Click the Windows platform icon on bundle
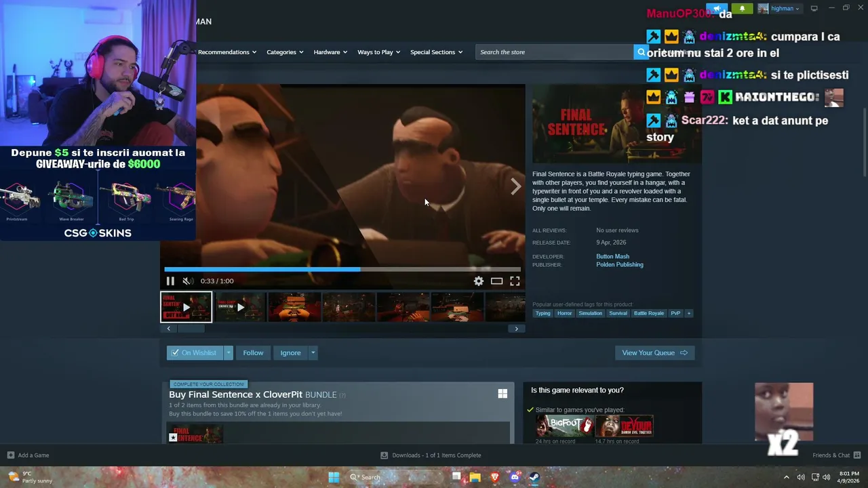This screenshot has height=488, width=868. [x=502, y=394]
